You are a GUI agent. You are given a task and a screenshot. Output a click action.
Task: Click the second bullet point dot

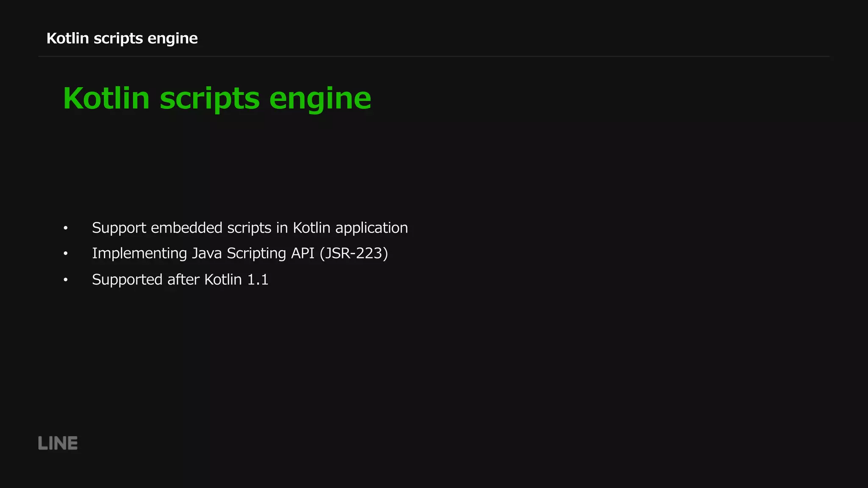coord(65,254)
